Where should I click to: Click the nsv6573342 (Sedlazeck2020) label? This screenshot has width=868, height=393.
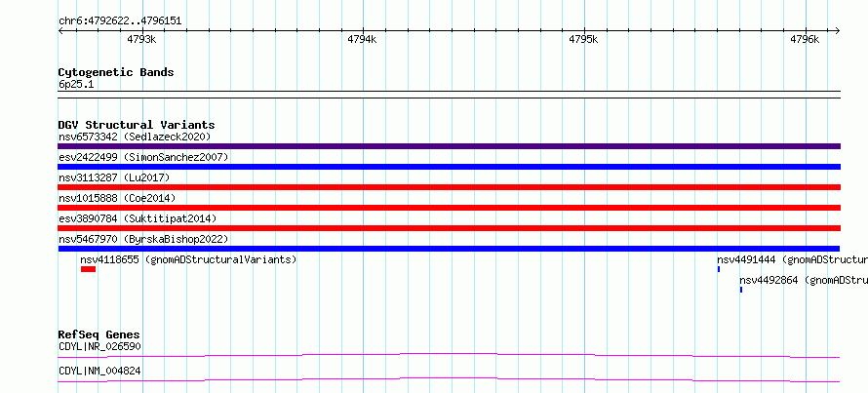point(135,137)
